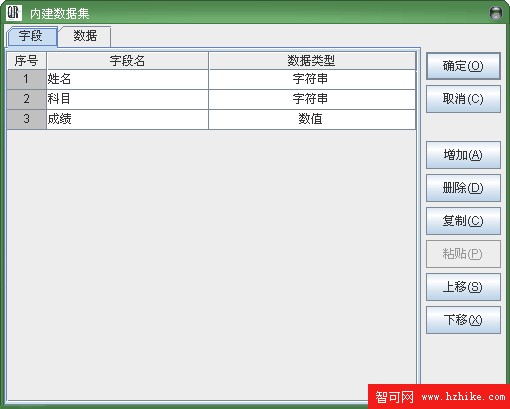The height and width of the screenshot is (409, 510).
Task: Open the 数值 data type cell
Action: coord(312,119)
